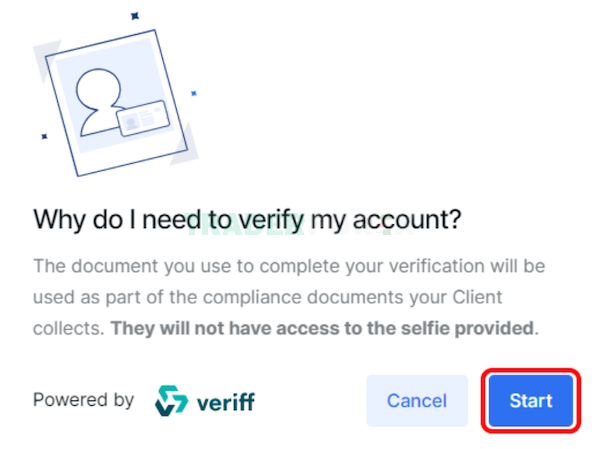The image size is (600, 449).
Task: Click 'The document you use' paragraph line
Action: pyautogui.click(x=289, y=266)
